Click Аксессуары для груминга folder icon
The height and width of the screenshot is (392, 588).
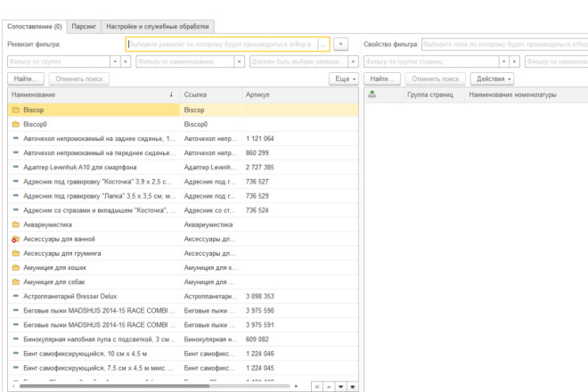pos(16,254)
